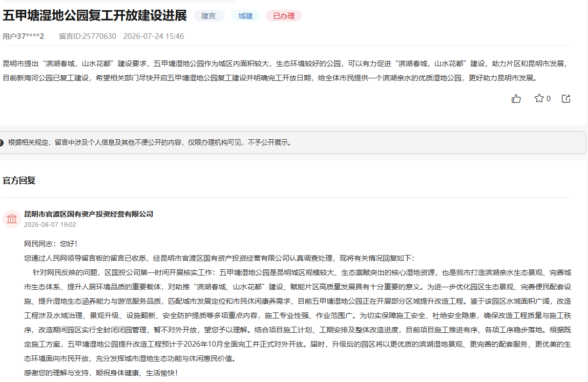Click greeting line 网民同志：您好！
The width and height of the screenshot is (588, 382).
tap(52, 244)
